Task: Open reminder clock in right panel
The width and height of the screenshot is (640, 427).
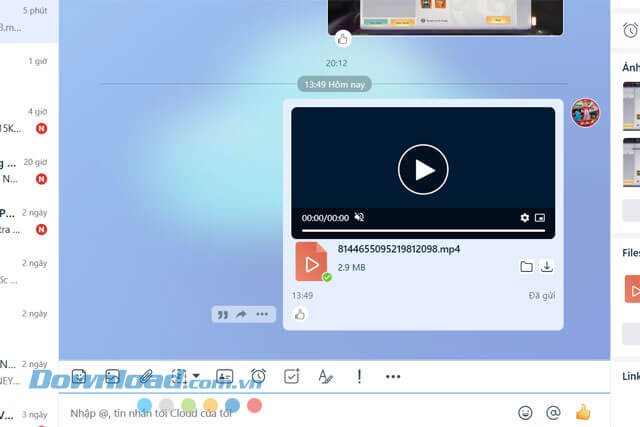Action: (x=630, y=30)
